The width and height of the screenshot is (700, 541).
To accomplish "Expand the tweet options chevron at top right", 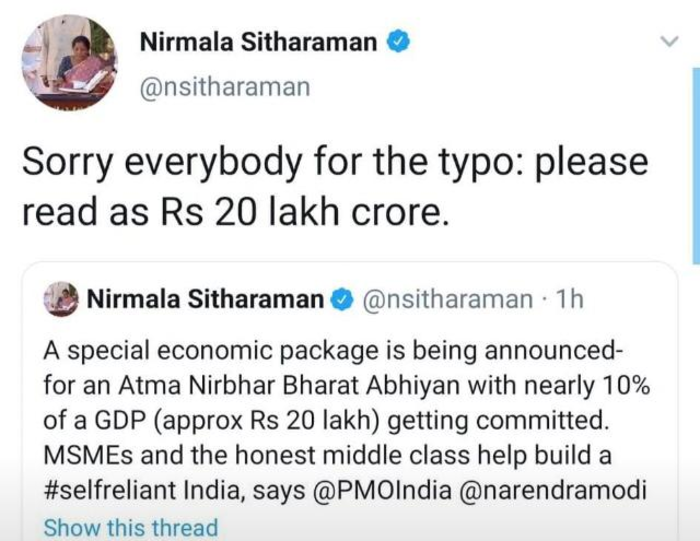I will [x=669, y=42].
